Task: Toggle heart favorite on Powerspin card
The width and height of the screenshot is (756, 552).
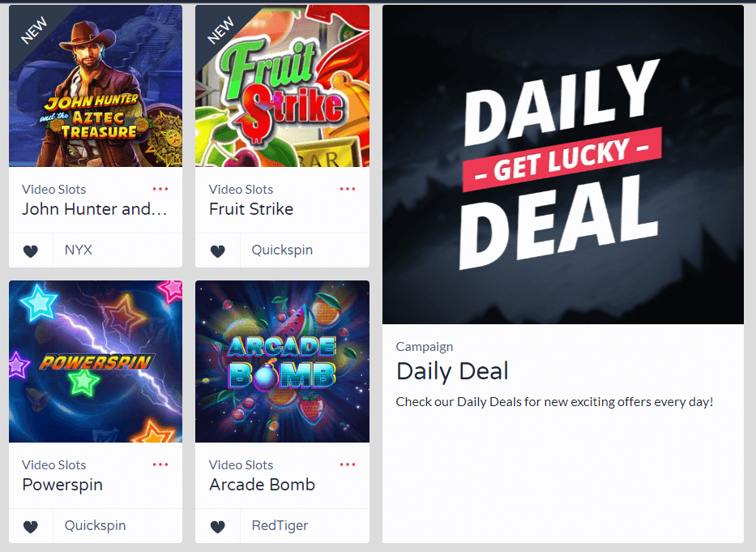Action: (x=30, y=526)
